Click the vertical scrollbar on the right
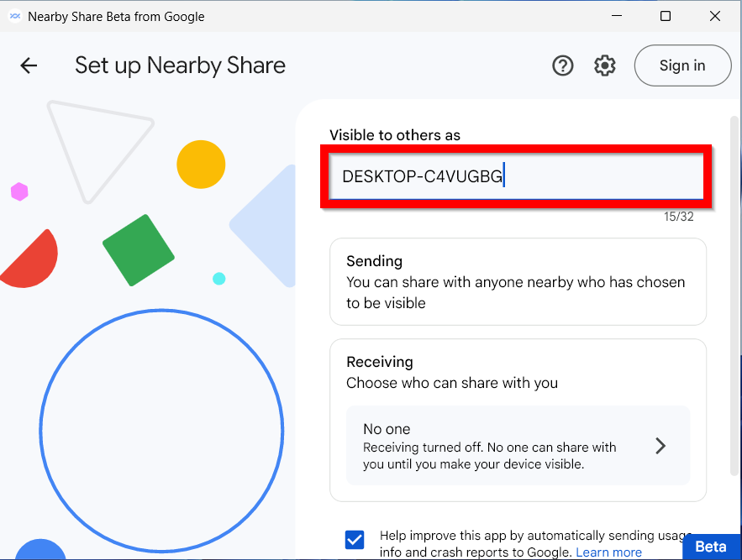This screenshot has height=560, width=742. coord(734,252)
